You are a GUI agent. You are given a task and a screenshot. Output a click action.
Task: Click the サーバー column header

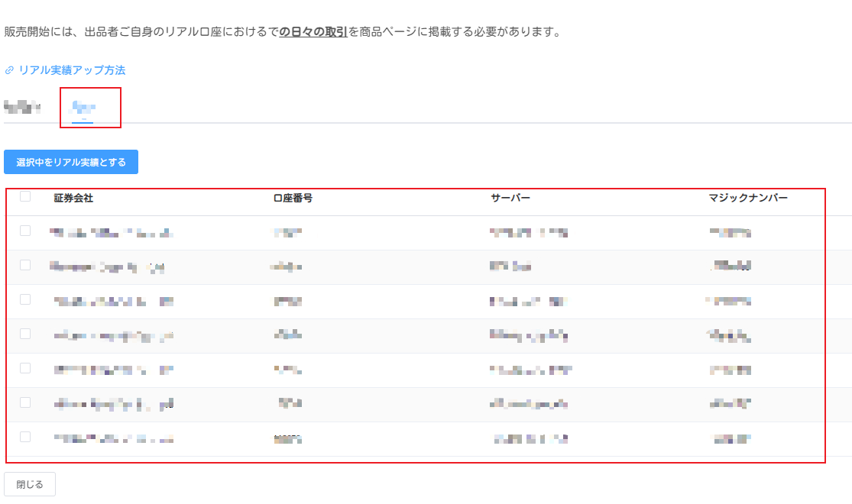[510, 199]
